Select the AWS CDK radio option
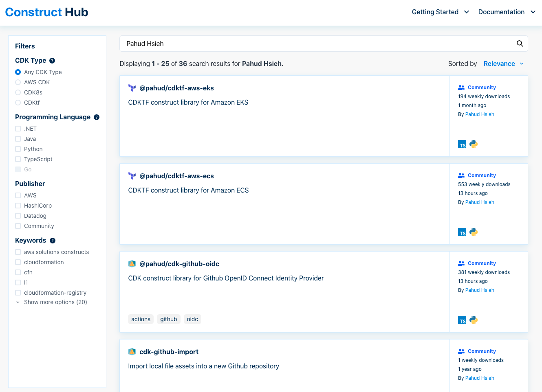Viewport: 542px width, 392px height. coord(18,82)
